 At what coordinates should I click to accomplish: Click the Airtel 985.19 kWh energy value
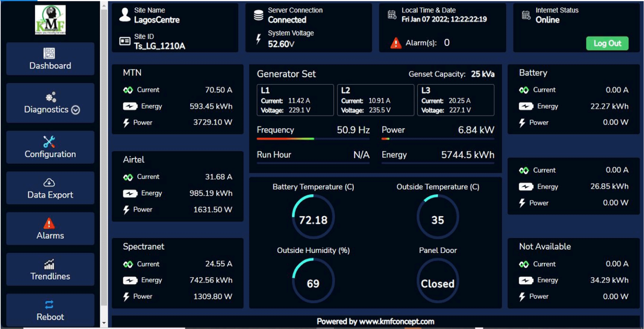click(211, 193)
